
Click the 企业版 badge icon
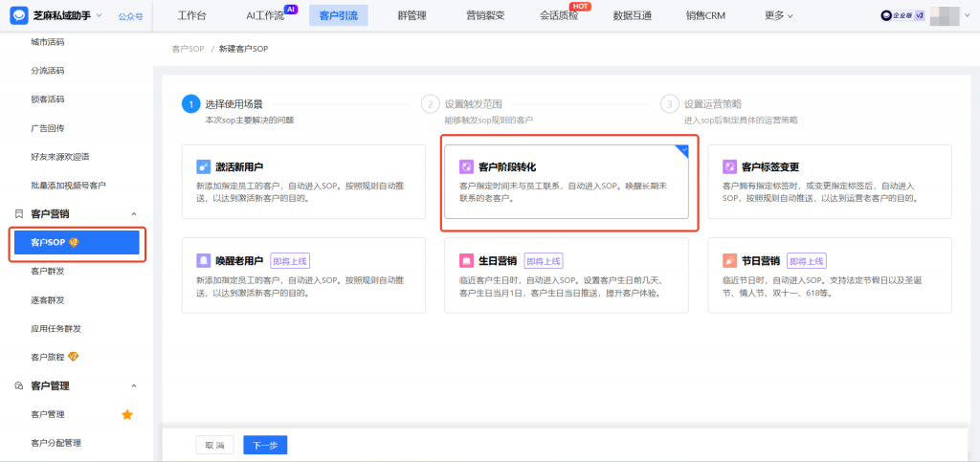[902, 16]
